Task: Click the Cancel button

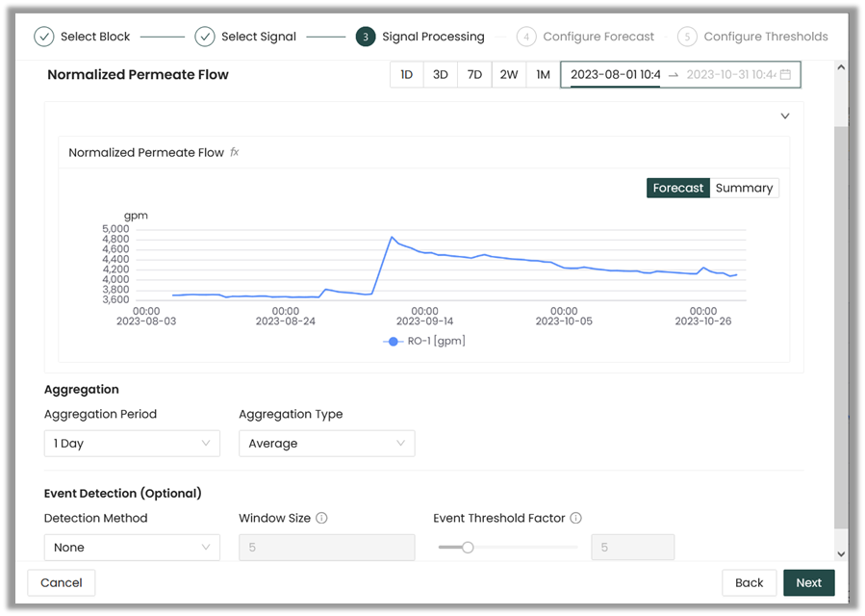Action: [62, 582]
